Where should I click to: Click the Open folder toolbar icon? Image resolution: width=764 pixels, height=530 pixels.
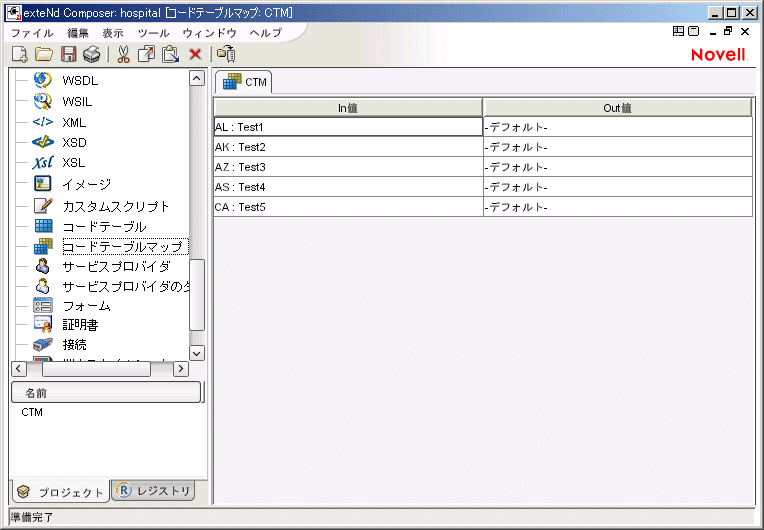[43, 54]
